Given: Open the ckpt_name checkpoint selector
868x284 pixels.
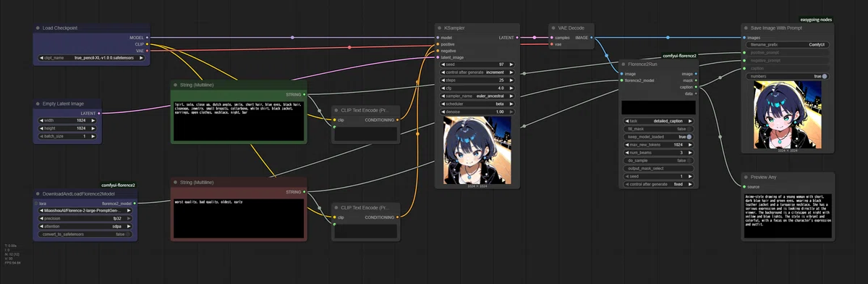Looking at the screenshot, I should pos(92,57).
